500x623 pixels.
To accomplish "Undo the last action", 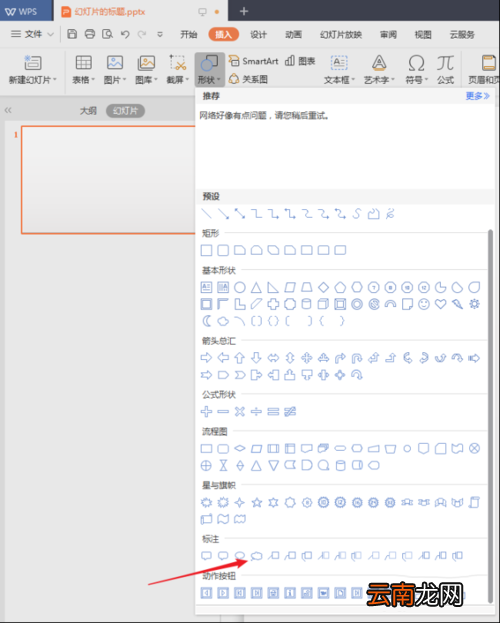I will tap(125, 35).
